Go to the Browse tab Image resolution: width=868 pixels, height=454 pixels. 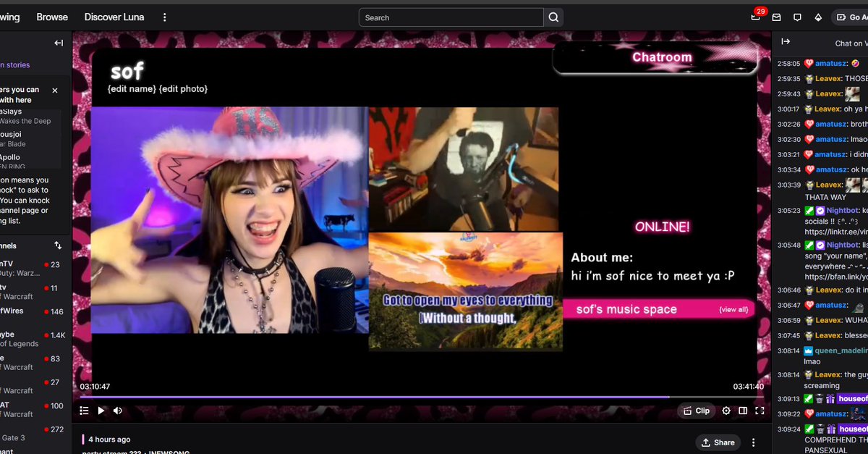coord(52,17)
